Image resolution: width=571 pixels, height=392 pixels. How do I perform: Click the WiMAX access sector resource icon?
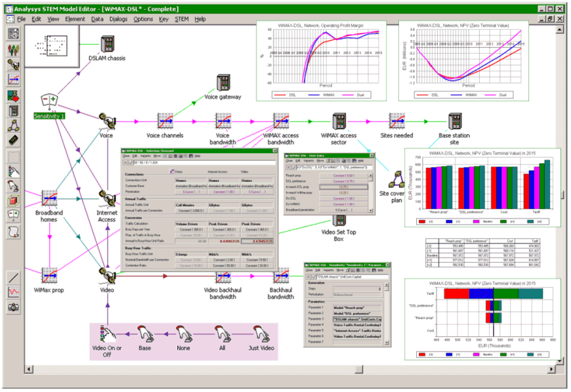339,121
